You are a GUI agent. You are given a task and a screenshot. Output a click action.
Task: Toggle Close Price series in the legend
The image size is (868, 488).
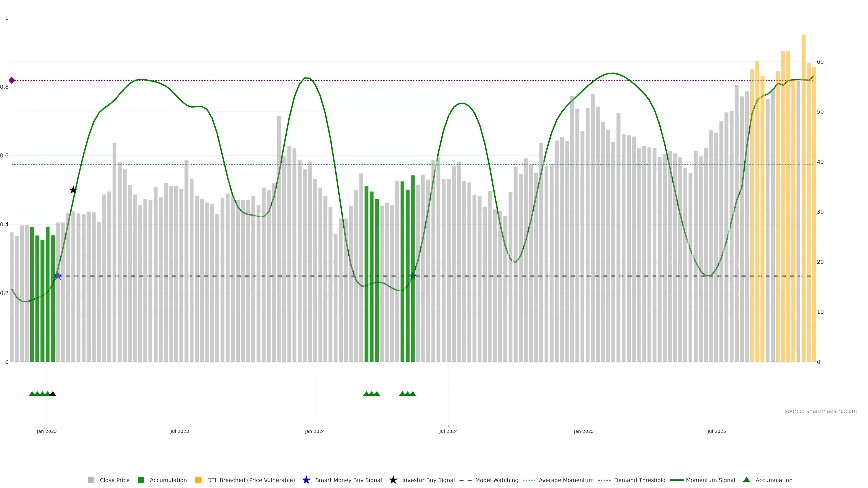(114, 480)
